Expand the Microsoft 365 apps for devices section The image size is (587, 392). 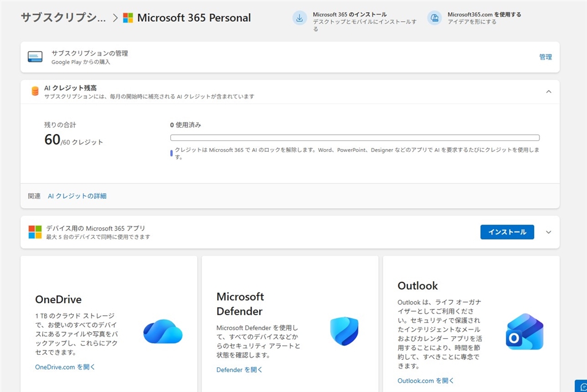click(x=549, y=232)
